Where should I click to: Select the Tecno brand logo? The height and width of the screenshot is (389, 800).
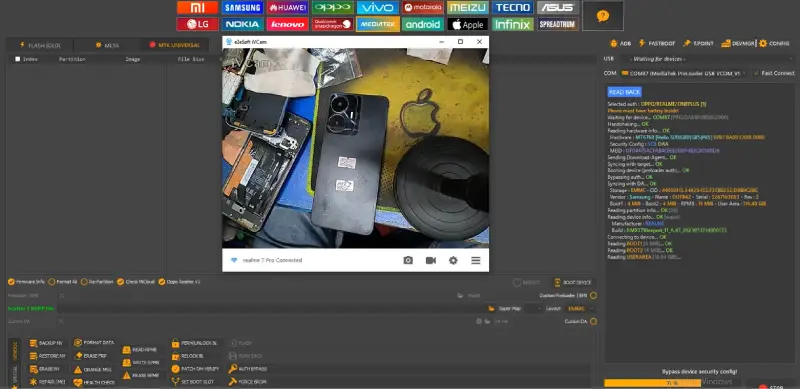point(512,8)
